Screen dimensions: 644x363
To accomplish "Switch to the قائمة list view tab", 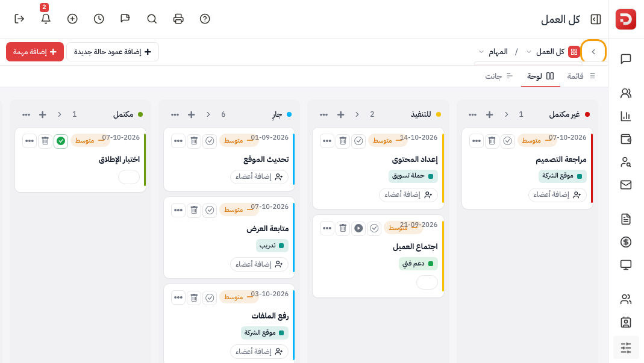I will 581,76.
